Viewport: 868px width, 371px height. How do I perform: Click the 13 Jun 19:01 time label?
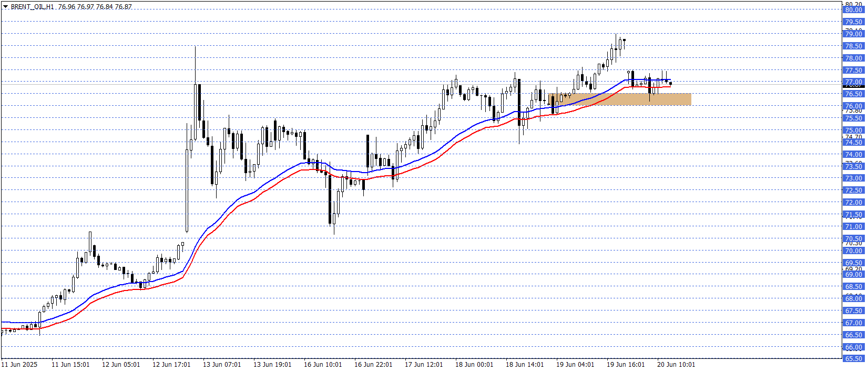pyautogui.click(x=272, y=365)
